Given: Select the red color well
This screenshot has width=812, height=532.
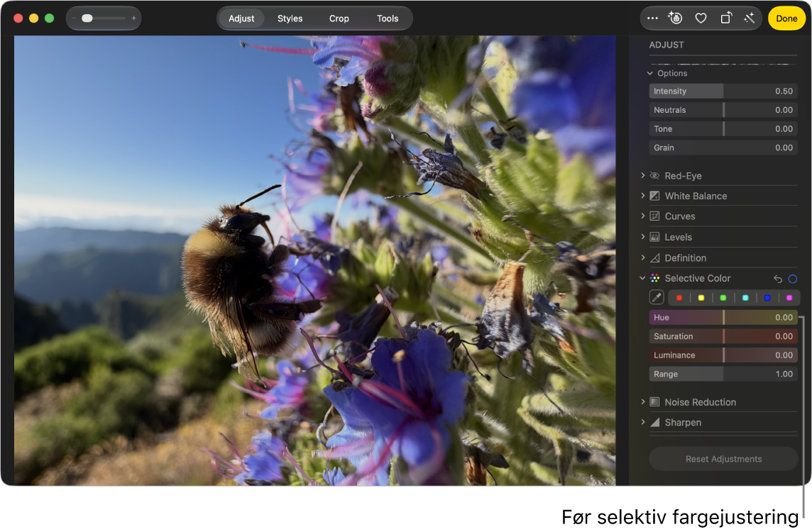Looking at the screenshot, I should [679, 298].
